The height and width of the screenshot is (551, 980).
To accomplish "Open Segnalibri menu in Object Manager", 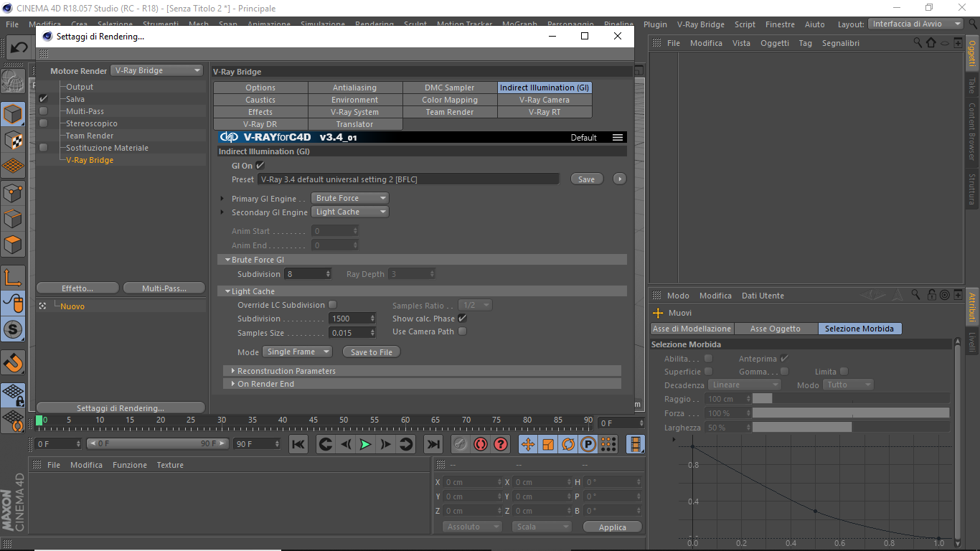I will [840, 43].
